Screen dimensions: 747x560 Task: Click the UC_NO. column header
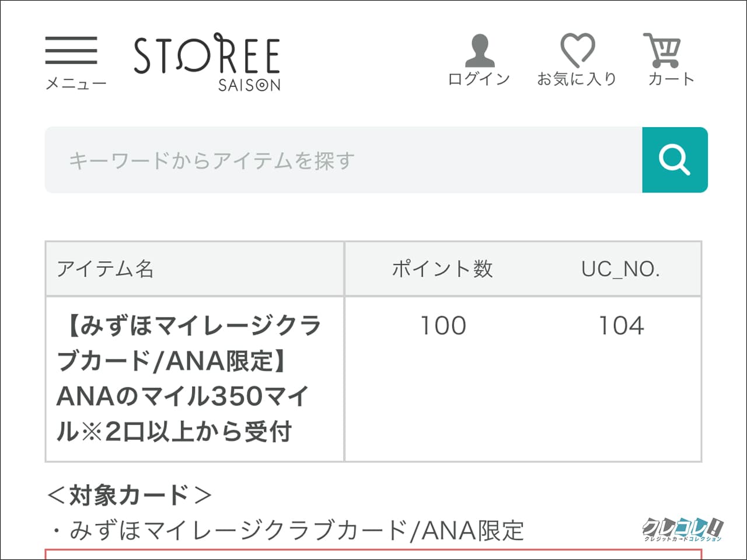point(620,269)
